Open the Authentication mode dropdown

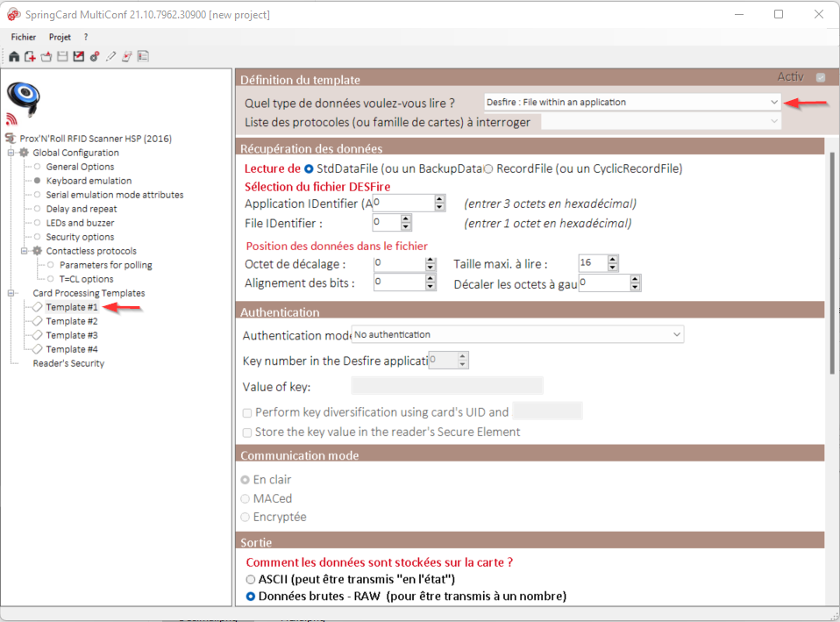[x=517, y=334]
